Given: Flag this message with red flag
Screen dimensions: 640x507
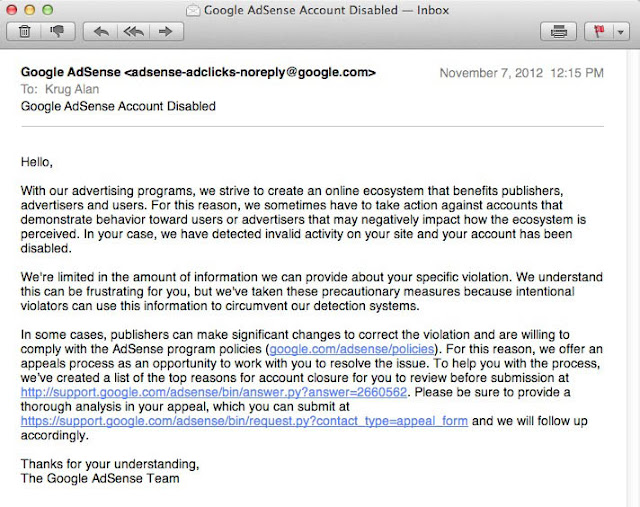Looking at the screenshot, I should pos(599,31).
